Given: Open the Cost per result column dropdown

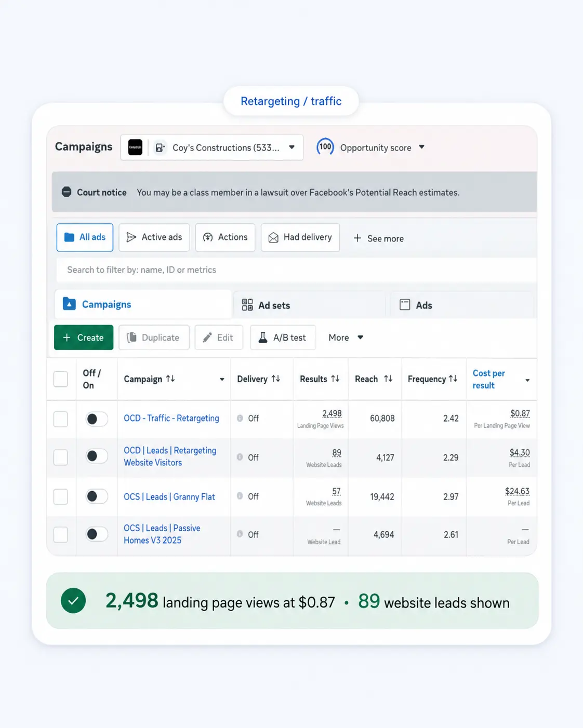Looking at the screenshot, I should click(527, 380).
